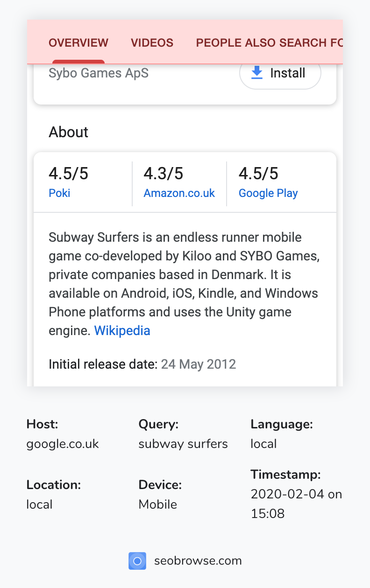The width and height of the screenshot is (370, 588).
Task: Click the About section heading
Action: point(68,132)
